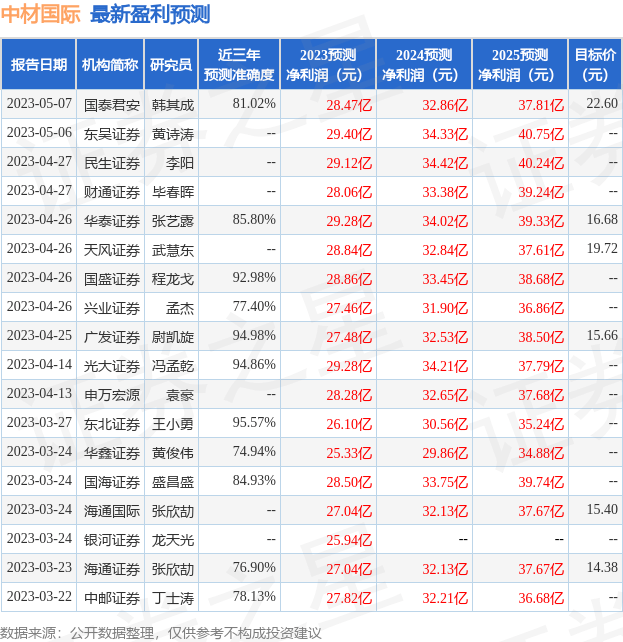Viewport: 623px width, 642px height.
Task: Click the 36.68亿 profit value
Action: [x=541, y=599]
